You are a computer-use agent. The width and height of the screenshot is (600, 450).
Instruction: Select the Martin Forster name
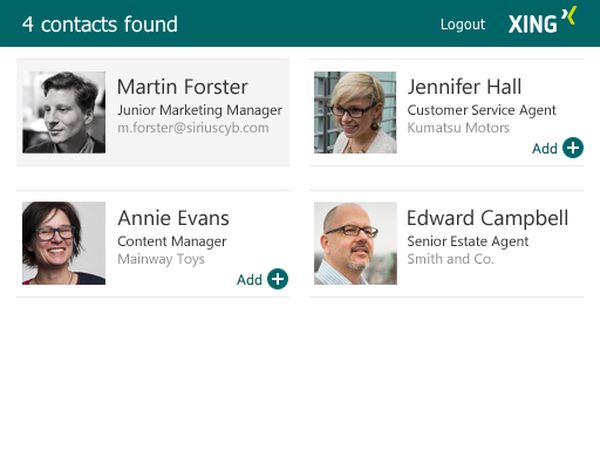pyautogui.click(x=183, y=87)
